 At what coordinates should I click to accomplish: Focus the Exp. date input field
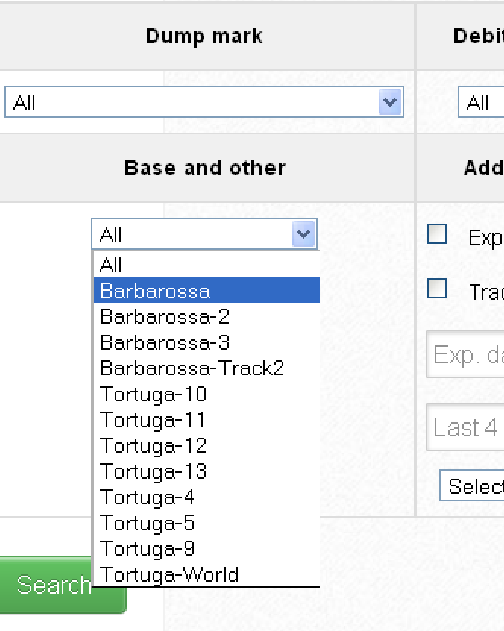465,355
